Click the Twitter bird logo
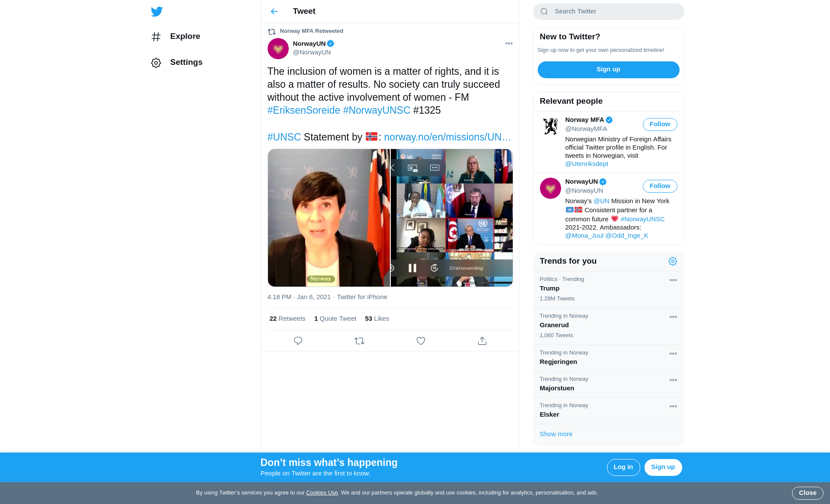The image size is (830, 504). (156, 12)
